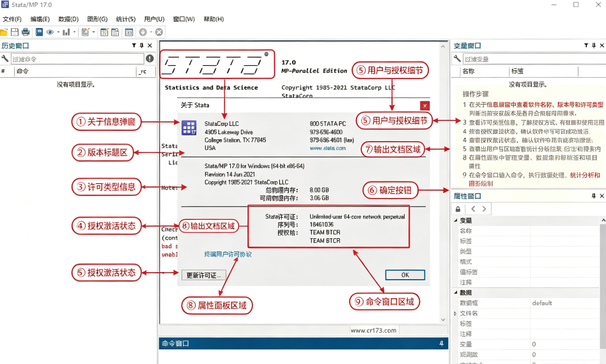Open the www.stata.com link
This screenshot has width=606, height=364.
tap(328, 148)
